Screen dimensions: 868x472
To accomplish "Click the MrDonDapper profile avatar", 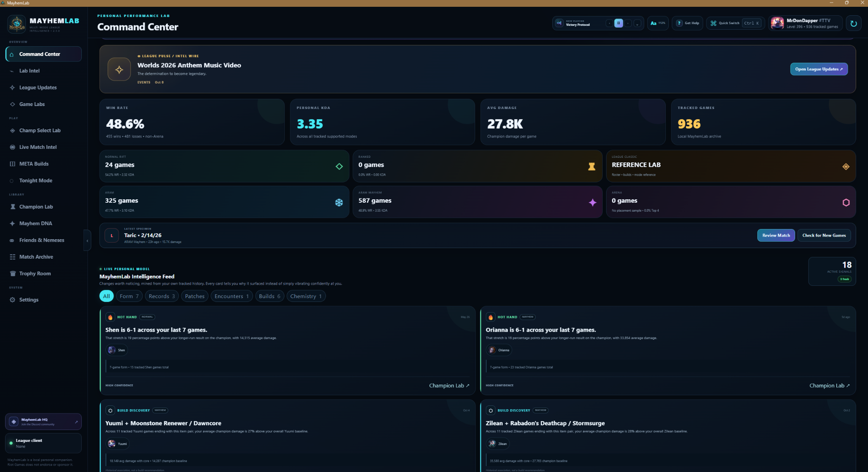I will coord(777,23).
